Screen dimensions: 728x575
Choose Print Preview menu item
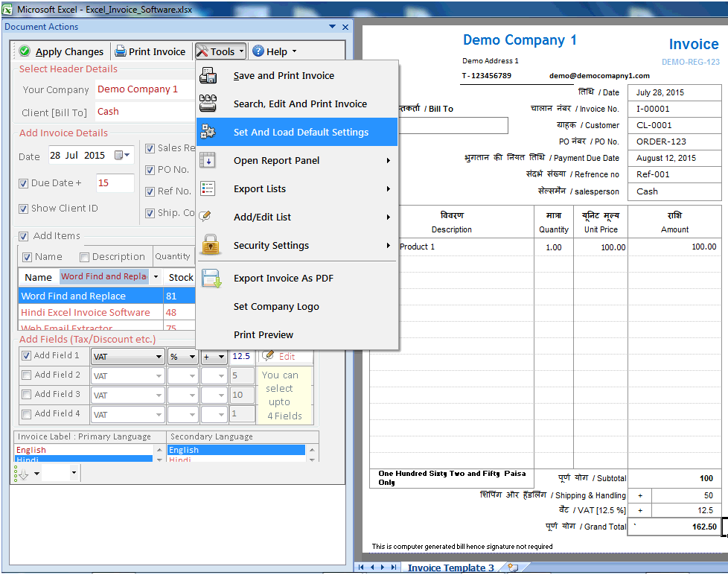(297, 335)
